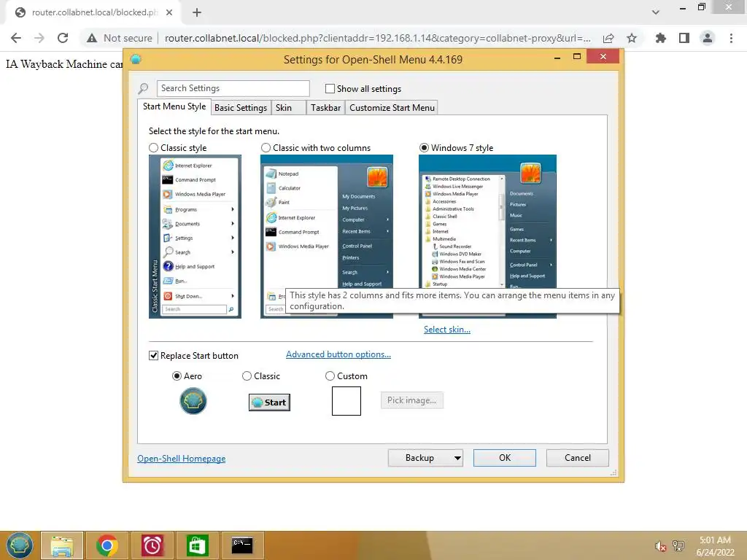Open Advanced button options link
This screenshot has width=747, height=560.
(338, 354)
